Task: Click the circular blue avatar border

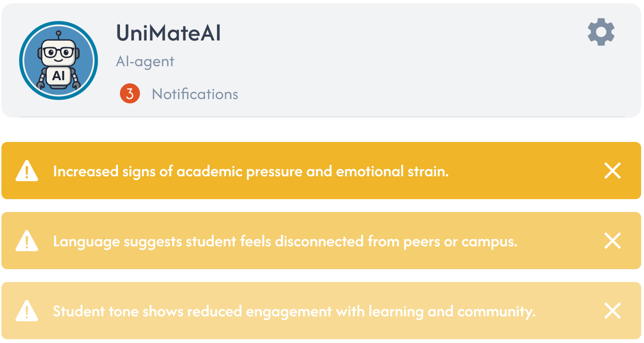Action: (58, 23)
